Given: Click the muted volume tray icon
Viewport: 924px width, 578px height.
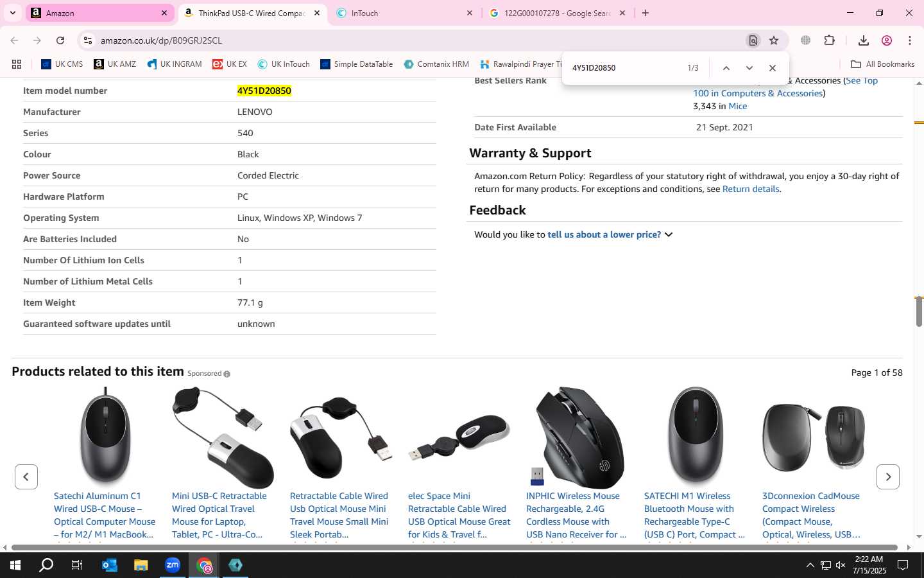Looking at the screenshot, I should click(x=841, y=565).
